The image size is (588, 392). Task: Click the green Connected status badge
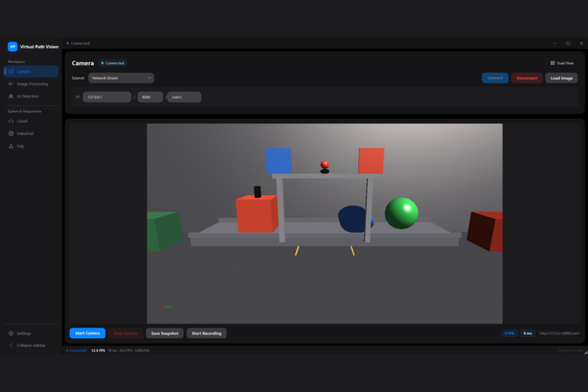point(112,63)
